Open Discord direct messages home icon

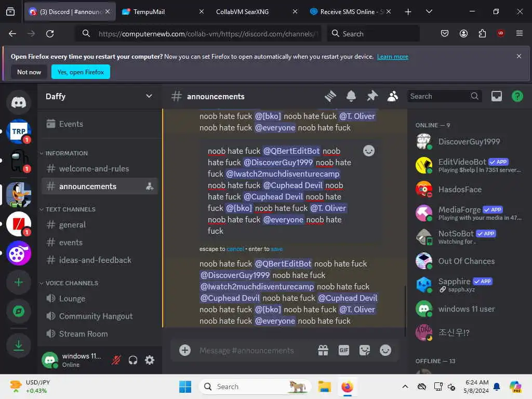pyautogui.click(x=19, y=102)
